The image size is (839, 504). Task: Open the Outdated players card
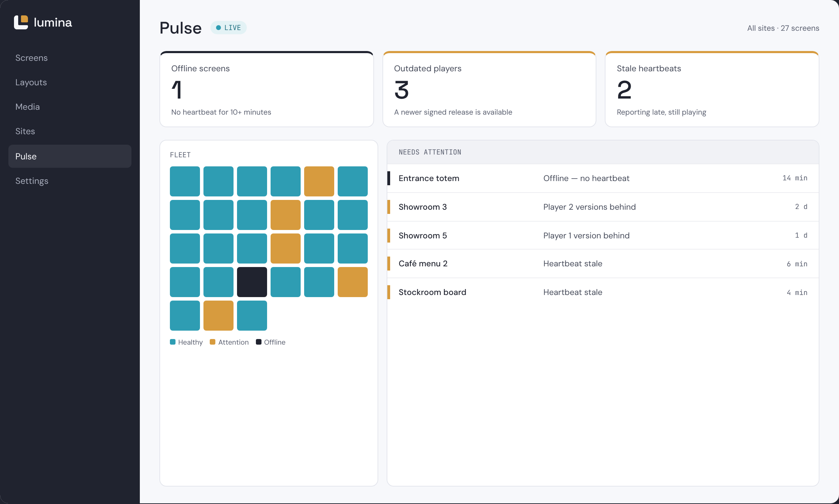coord(489,89)
